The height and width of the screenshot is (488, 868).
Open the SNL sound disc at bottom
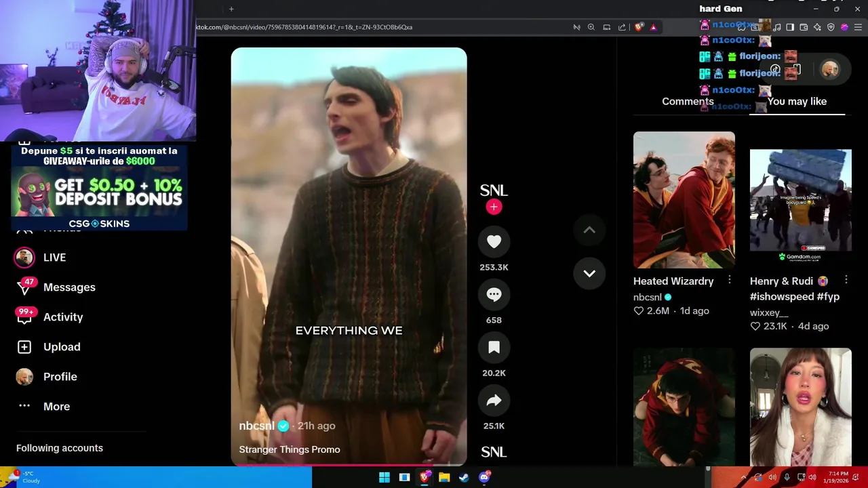click(x=494, y=451)
